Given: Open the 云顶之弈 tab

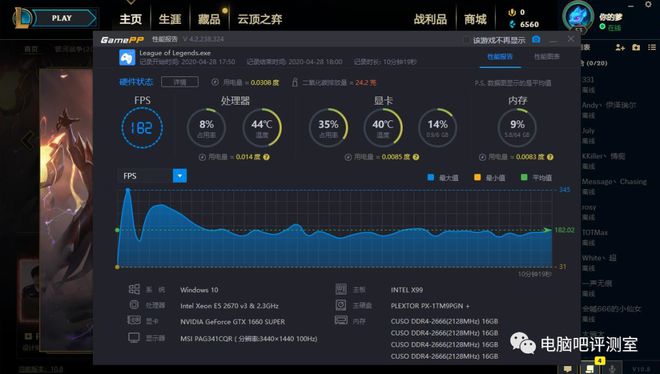Looking at the screenshot, I should point(260,19).
